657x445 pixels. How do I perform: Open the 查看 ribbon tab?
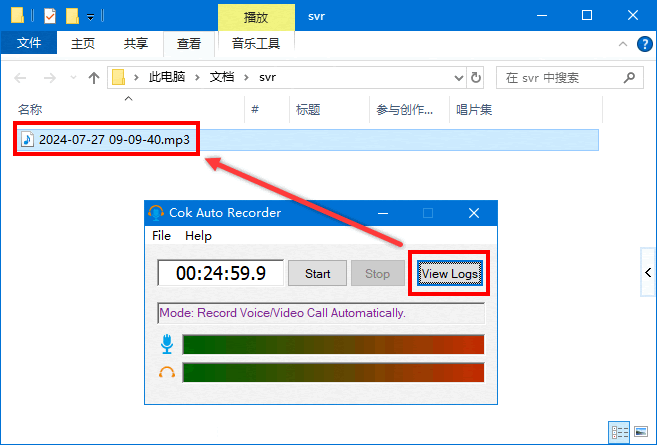pyautogui.click(x=188, y=44)
